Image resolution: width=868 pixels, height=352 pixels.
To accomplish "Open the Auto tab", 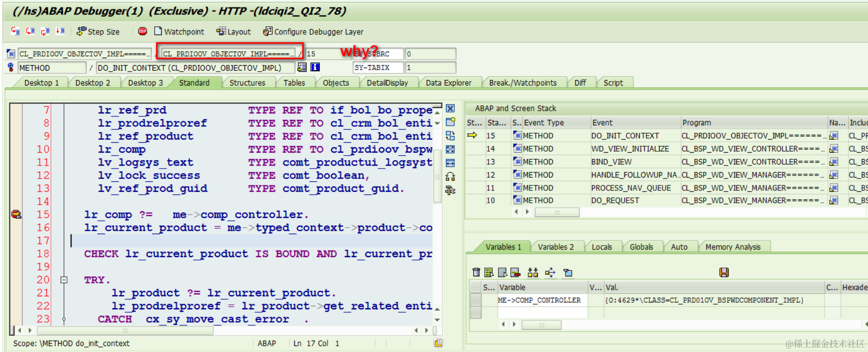I will tap(679, 247).
